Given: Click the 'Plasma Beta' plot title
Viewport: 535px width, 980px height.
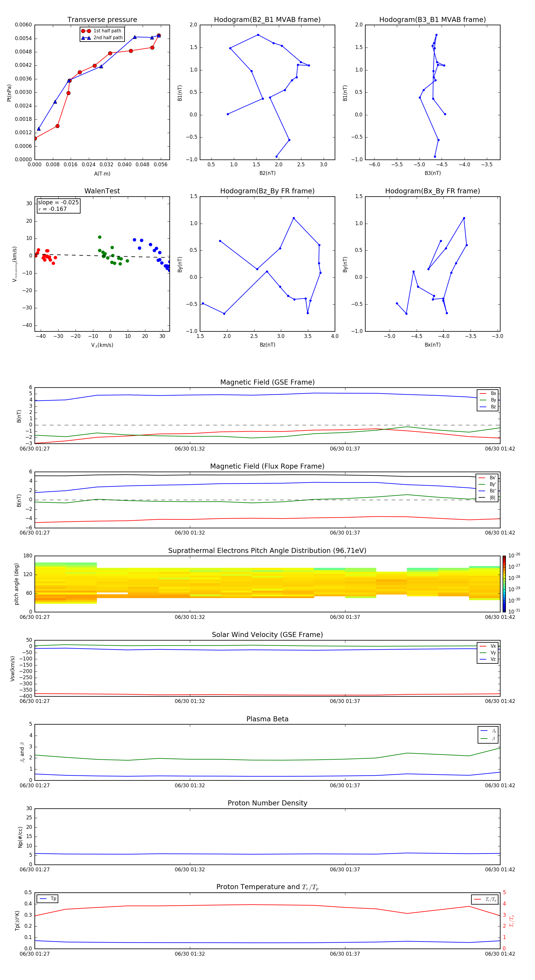Looking at the screenshot, I should point(267,719).
